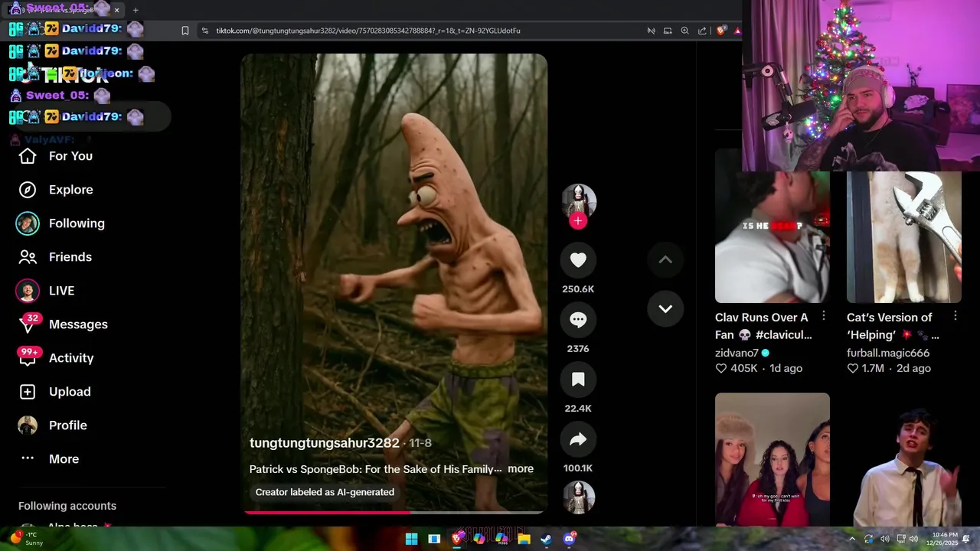980x551 pixels.
Task: Click the Following accounts heading
Action: 67,506
